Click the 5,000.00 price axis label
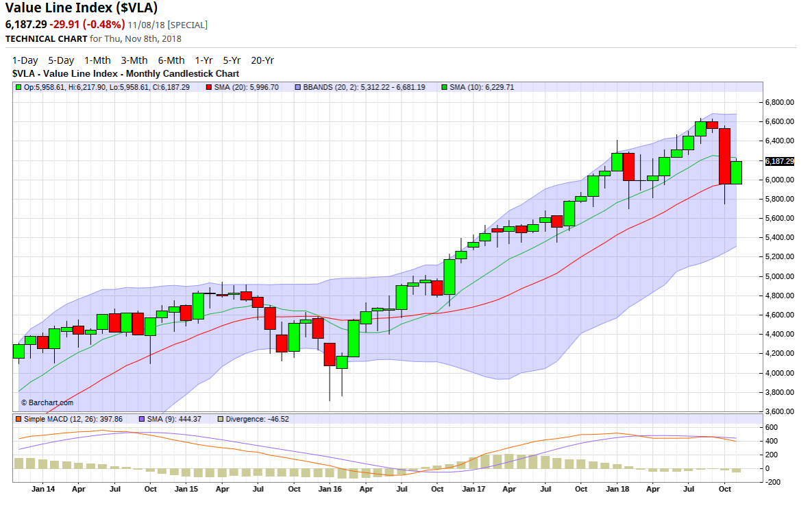This screenshot has height=506, width=812. pos(779,276)
